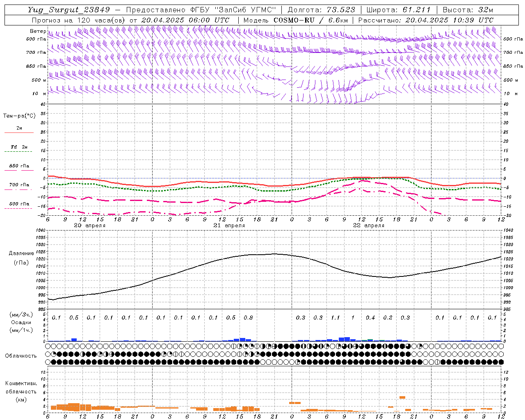Click the precipitation value 0.2

point(388,318)
